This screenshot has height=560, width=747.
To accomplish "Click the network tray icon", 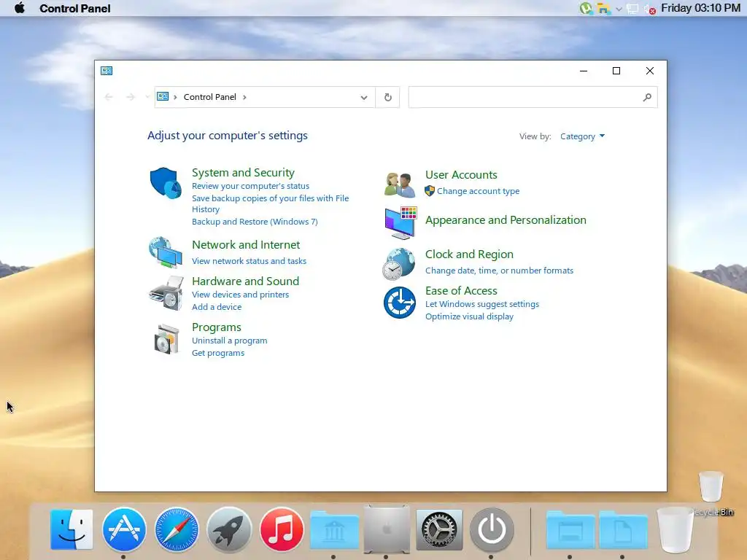I will (x=632, y=9).
